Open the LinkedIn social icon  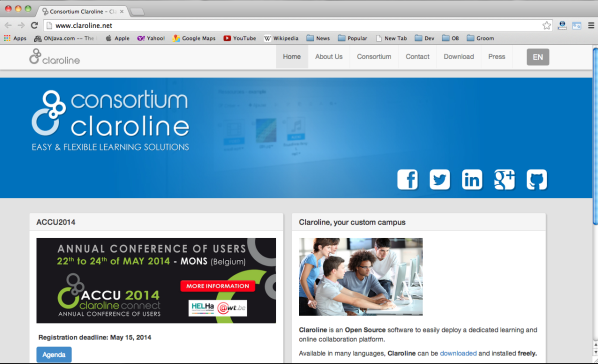pos(472,179)
